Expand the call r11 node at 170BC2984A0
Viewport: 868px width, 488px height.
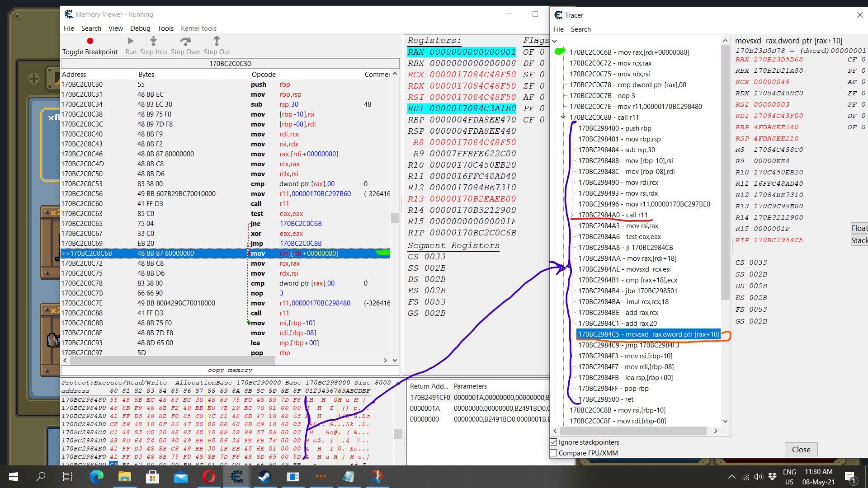(572, 215)
